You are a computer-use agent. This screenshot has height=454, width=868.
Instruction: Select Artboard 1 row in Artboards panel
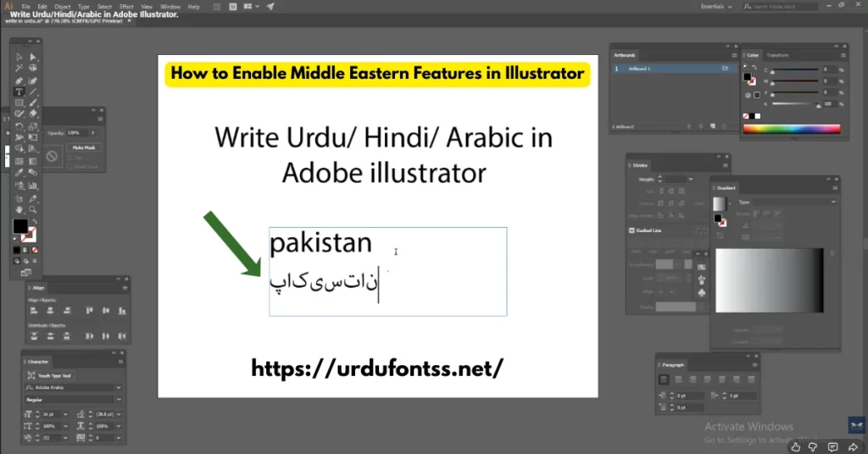pyautogui.click(x=673, y=69)
